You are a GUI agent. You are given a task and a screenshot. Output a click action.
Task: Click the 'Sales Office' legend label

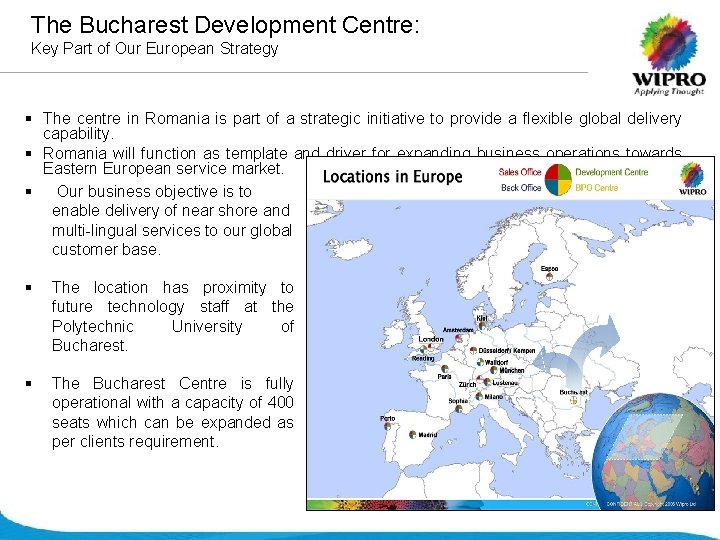(x=520, y=172)
